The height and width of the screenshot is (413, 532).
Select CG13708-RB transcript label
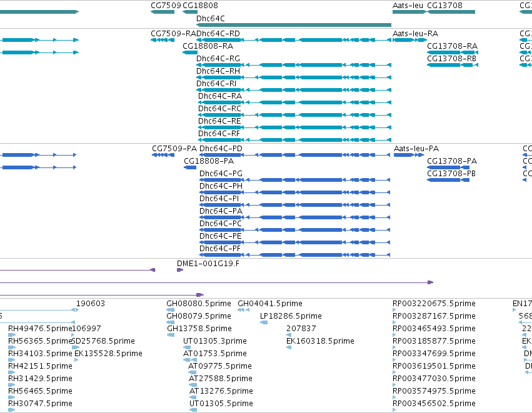451,59
